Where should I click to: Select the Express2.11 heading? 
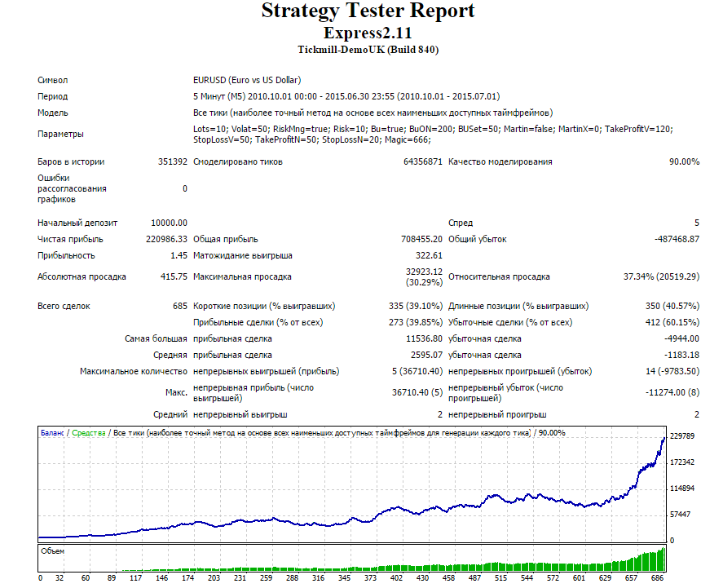(368, 33)
